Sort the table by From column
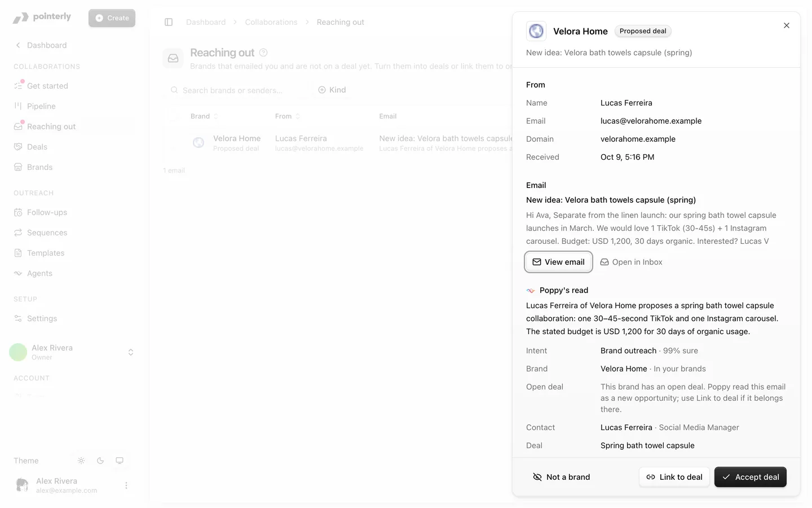The image size is (812, 508). 288,116
